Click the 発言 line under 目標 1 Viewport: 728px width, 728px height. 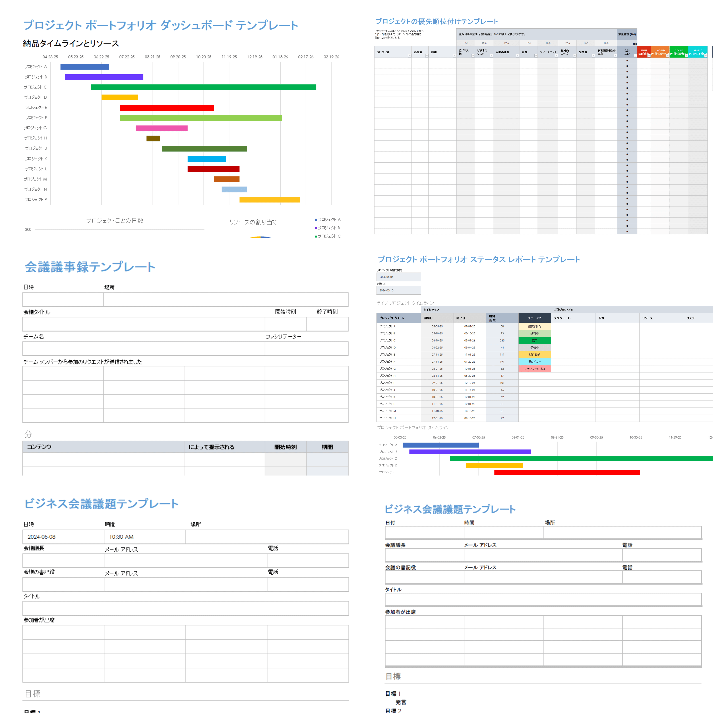[x=401, y=702]
